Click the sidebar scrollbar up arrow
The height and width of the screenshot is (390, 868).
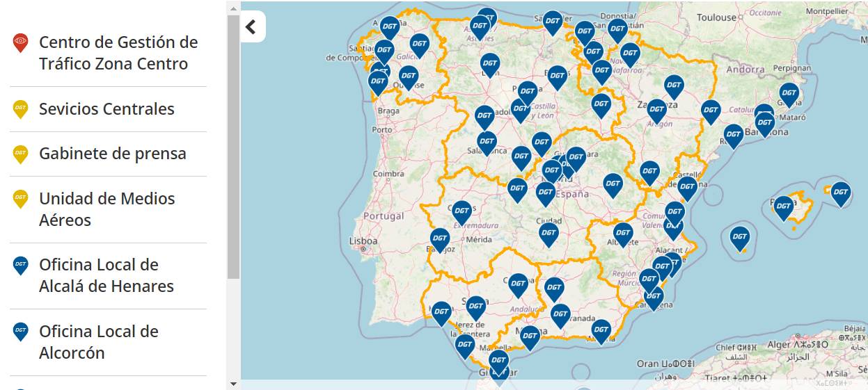[x=233, y=8]
